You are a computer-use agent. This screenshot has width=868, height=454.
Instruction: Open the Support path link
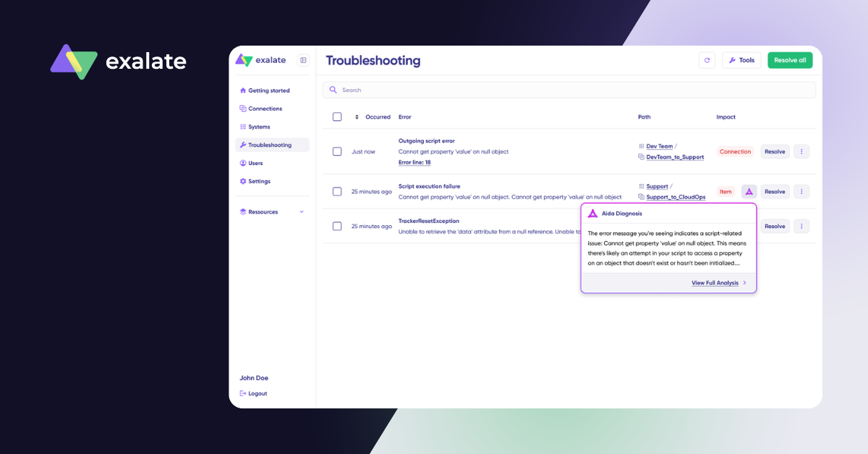[x=657, y=186]
